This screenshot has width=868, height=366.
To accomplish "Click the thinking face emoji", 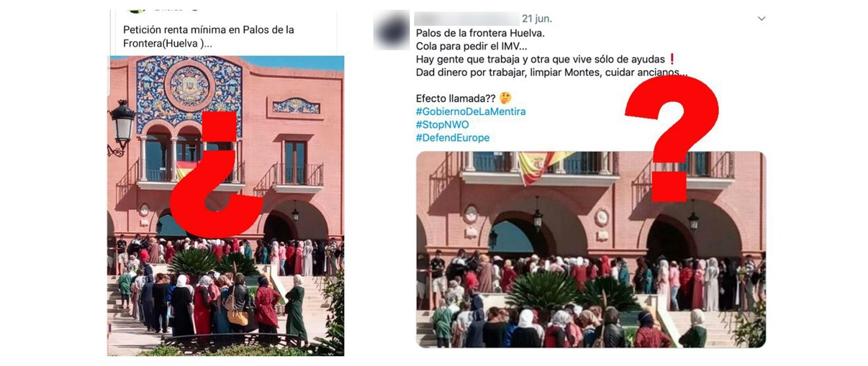I will coord(505,98).
